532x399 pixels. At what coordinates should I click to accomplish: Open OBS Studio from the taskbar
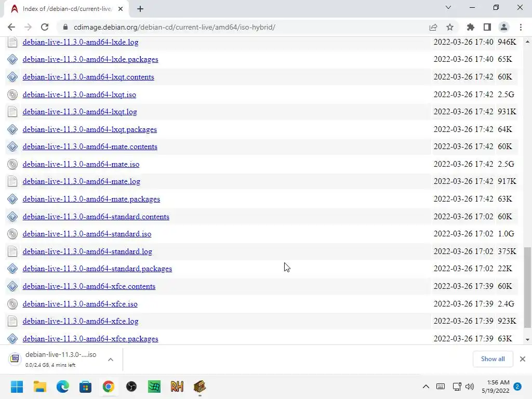tap(131, 387)
